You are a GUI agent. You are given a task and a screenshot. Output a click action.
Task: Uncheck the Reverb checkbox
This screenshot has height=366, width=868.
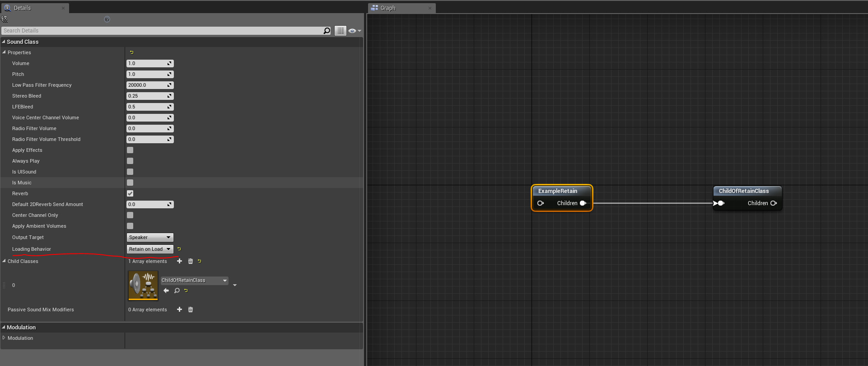coord(130,193)
